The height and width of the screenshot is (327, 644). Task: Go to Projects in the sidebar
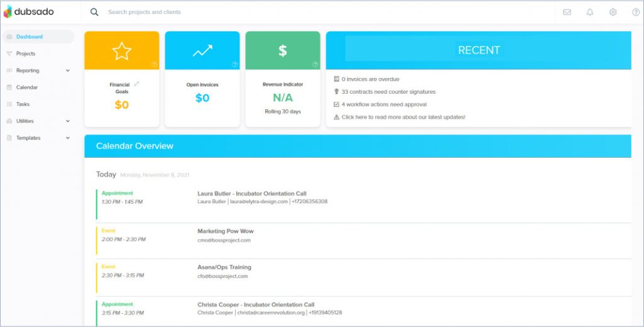pos(26,53)
